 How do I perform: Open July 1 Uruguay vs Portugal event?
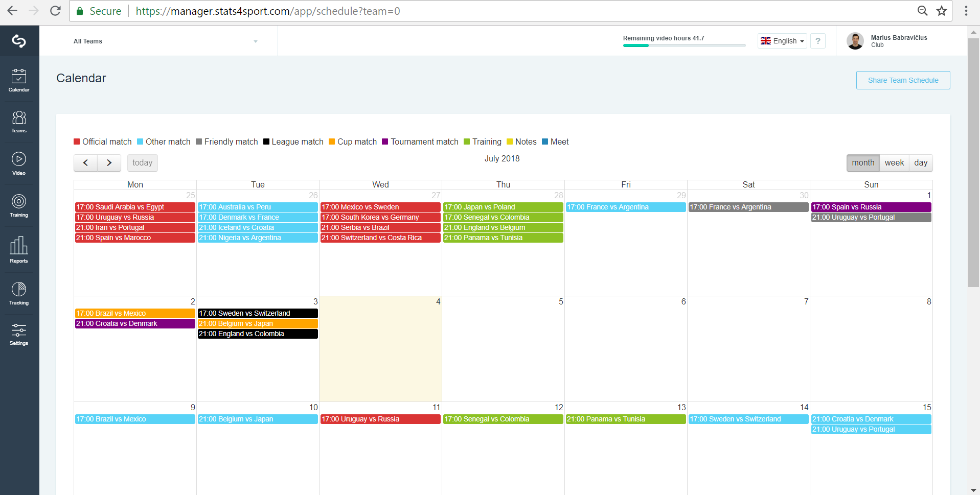click(x=871, y=217)
